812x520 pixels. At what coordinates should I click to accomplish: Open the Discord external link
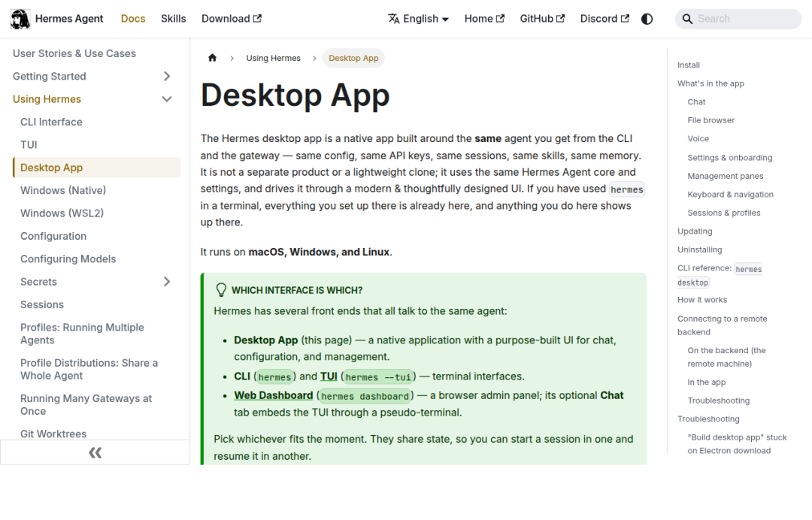(604, 19)
